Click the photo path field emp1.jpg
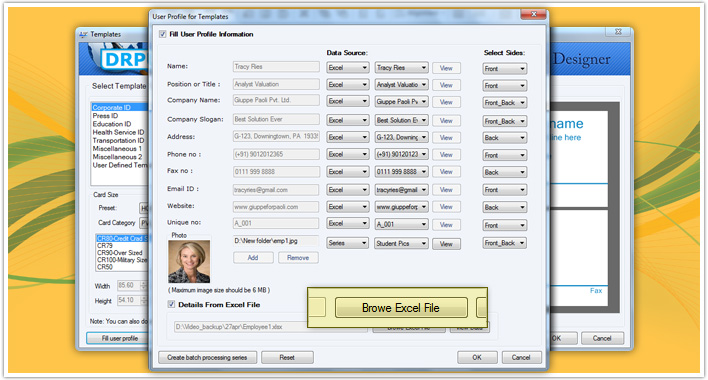This screenshot has height=380, width=708. (x=276, y=241)
